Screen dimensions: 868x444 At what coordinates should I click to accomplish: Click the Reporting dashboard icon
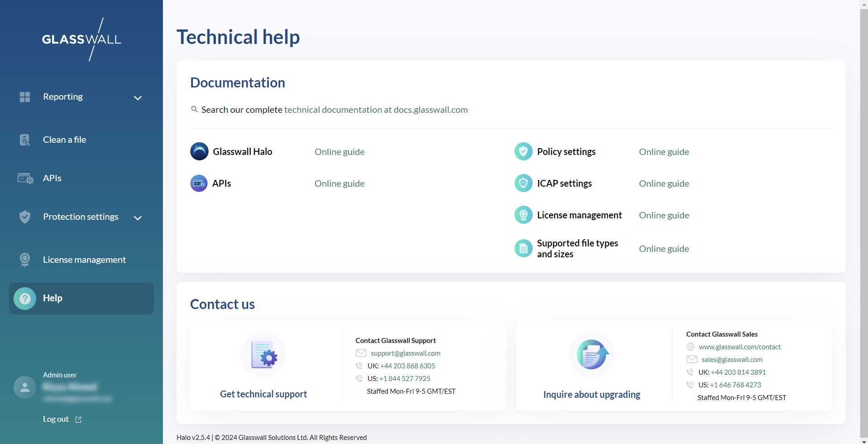point(25,97)
